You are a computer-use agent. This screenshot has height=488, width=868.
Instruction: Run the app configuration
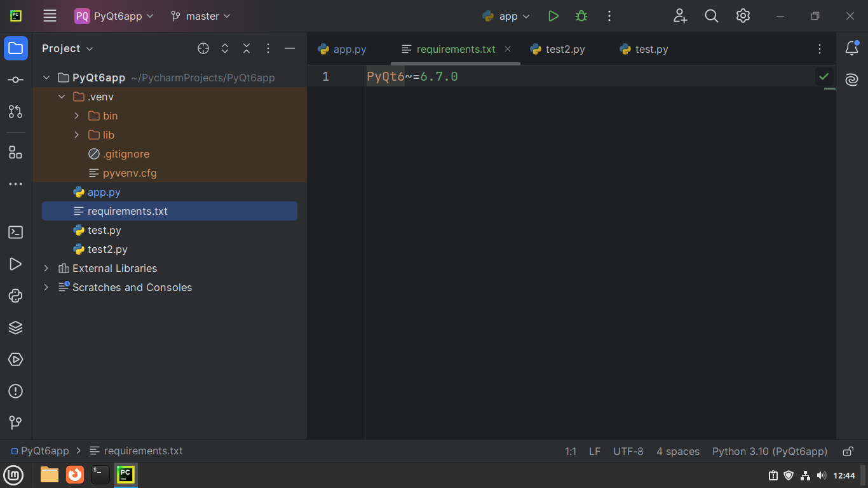553,16
